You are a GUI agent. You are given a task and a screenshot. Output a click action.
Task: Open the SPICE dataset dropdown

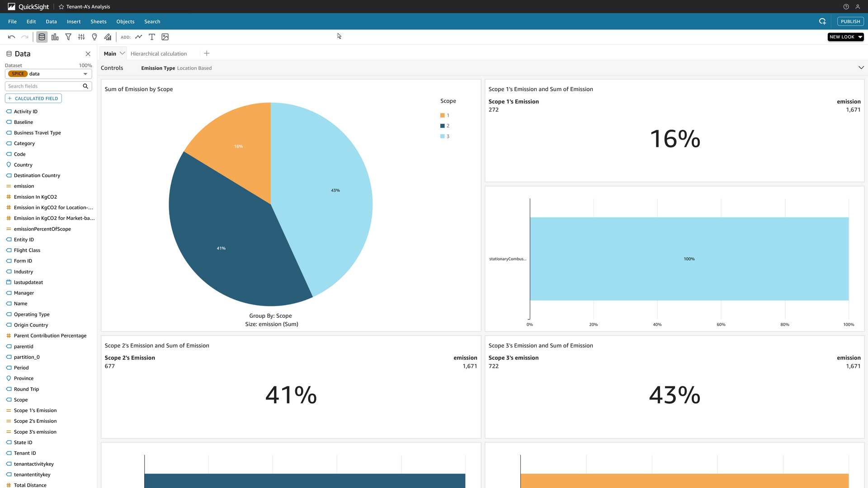pos(85,74)
